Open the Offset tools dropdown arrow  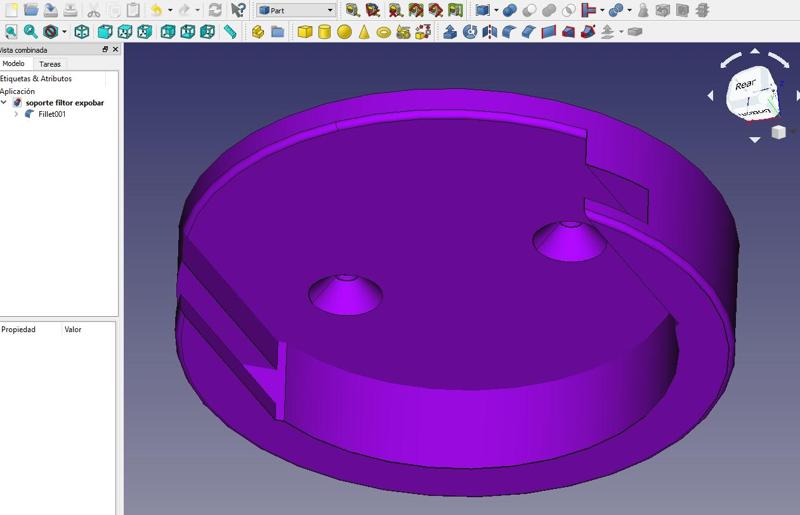point(621,32)
